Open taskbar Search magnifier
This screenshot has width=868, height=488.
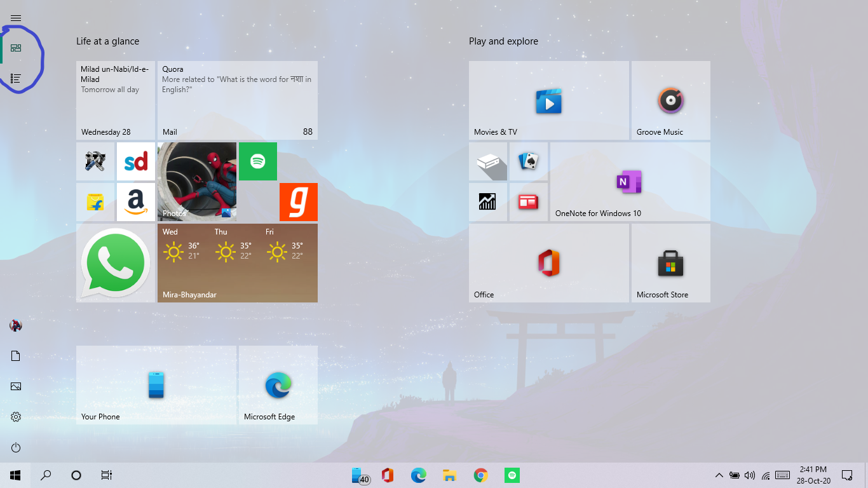coord(46,475)
